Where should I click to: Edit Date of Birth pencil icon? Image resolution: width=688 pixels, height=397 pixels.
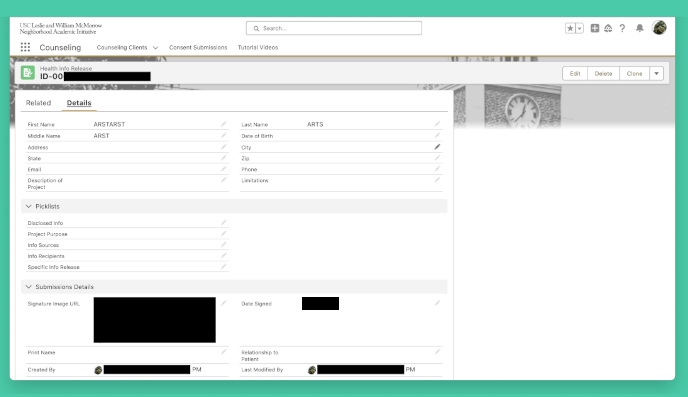pyautogui.click(x=437, y=136)
